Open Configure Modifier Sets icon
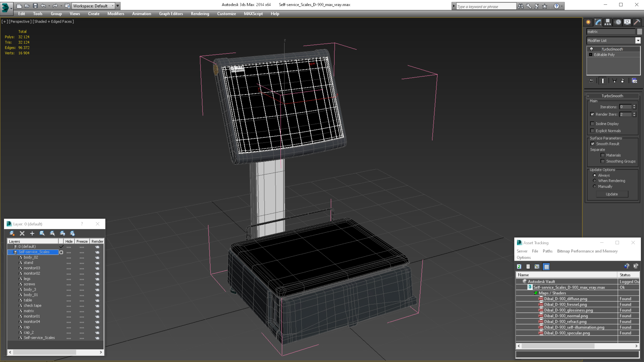 [x=635, y=81]
